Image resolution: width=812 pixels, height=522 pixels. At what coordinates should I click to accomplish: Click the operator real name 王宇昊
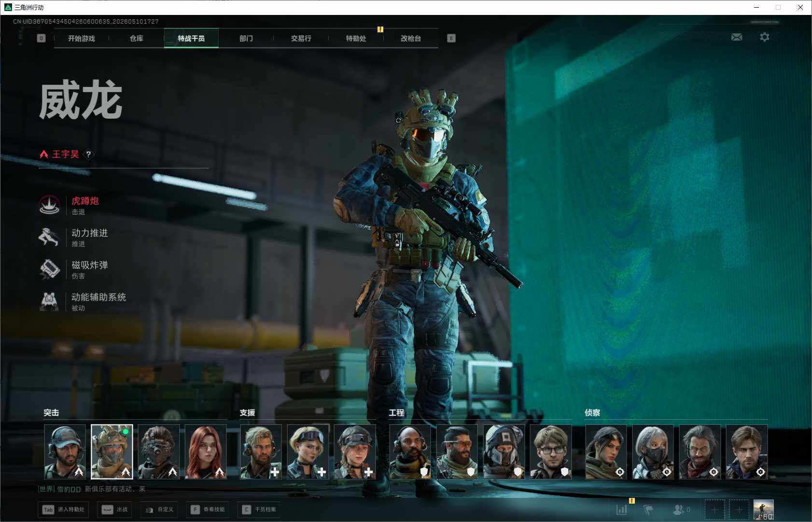(x=65, y=154)
